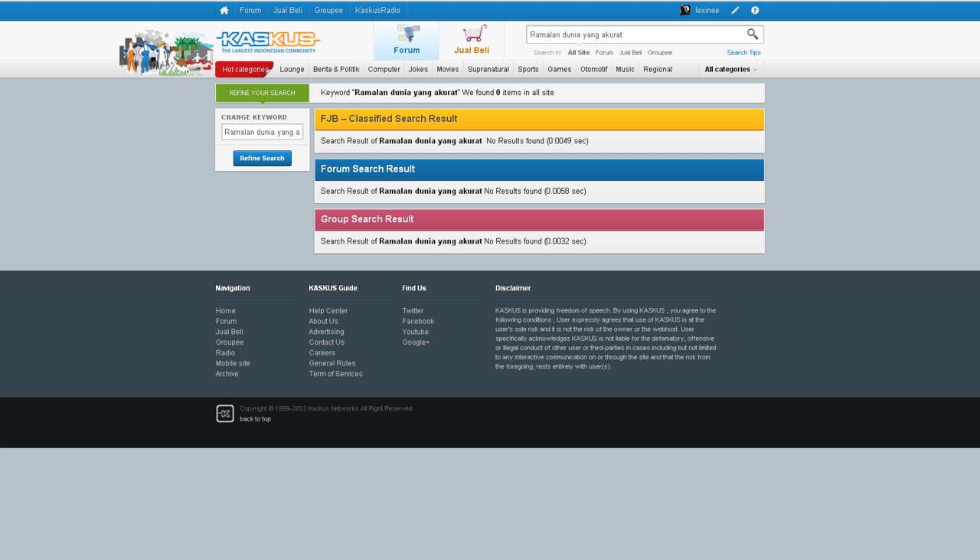
Task: Open the Otomotif category
Action: pyautogui.click(x=594, y=69)
